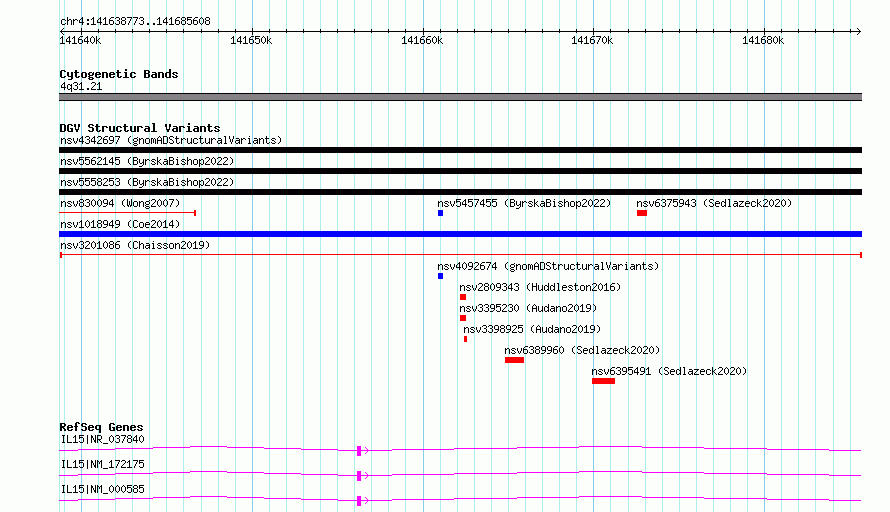Click the RefSeq Genes track title
The width and height of the screenshot is (890, 512).
pos(101,427)
